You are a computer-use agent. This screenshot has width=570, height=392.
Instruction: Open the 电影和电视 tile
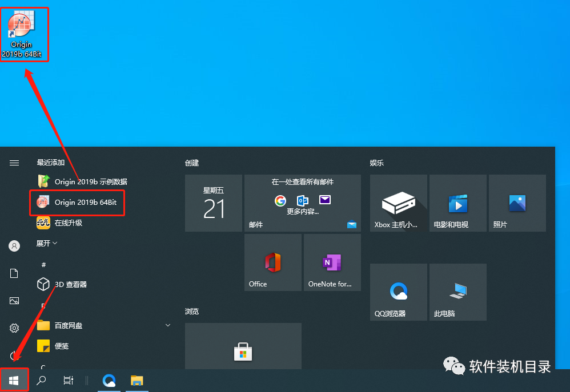click(458, 203)
